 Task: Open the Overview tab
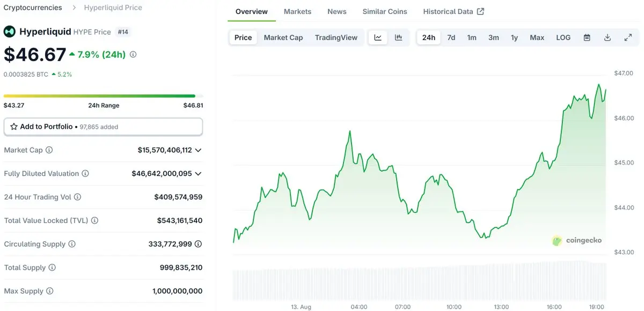coord(252,11)
